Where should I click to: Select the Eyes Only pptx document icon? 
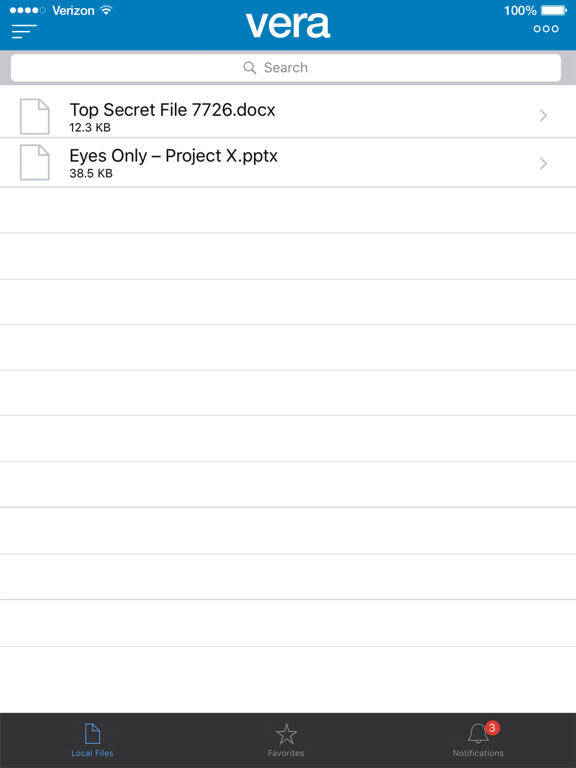pos(34,162)
